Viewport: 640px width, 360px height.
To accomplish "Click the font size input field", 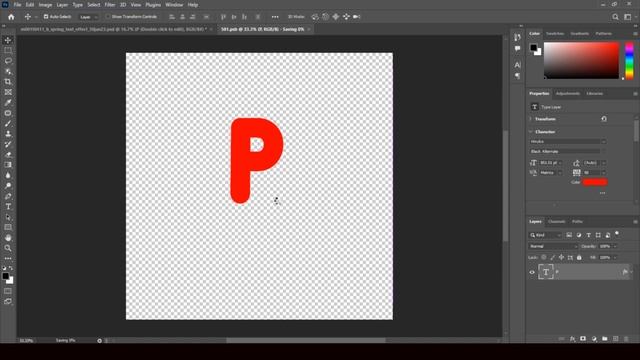I will 549,162.
